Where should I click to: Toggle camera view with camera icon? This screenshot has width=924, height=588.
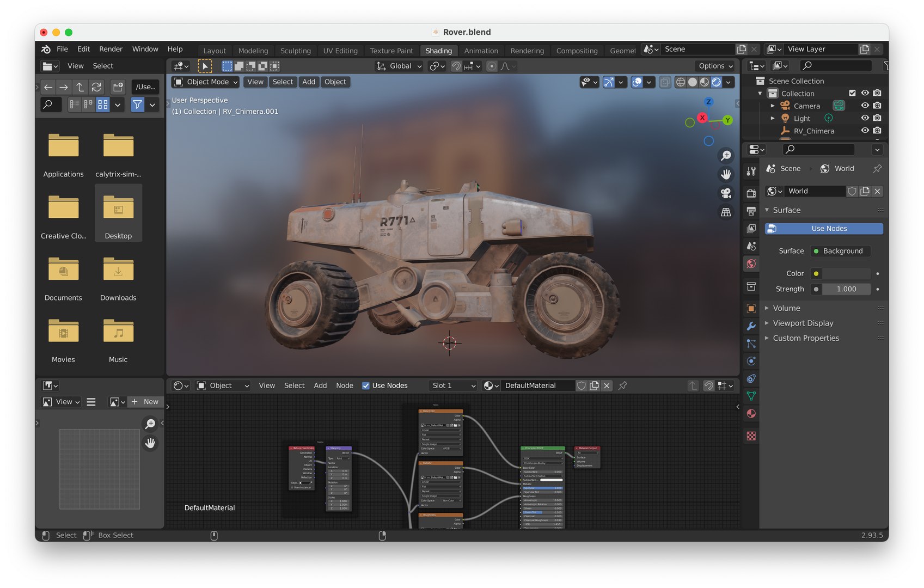[x=726, y=193]
